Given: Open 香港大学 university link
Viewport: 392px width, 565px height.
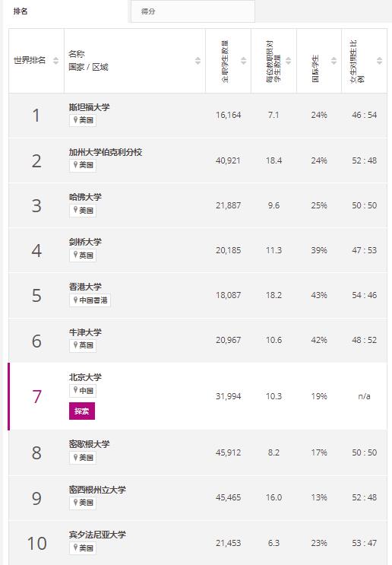Looking at the screenshot, I should (x=85, y=287).
